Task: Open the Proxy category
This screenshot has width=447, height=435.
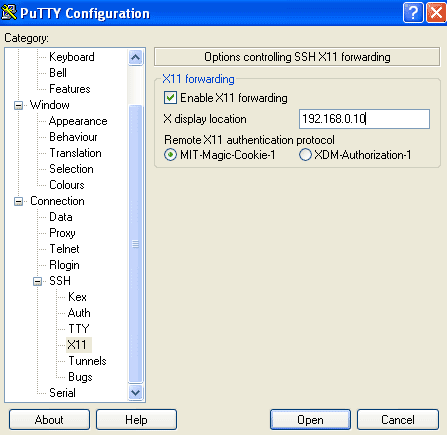Action: click(x=62, y=233)
